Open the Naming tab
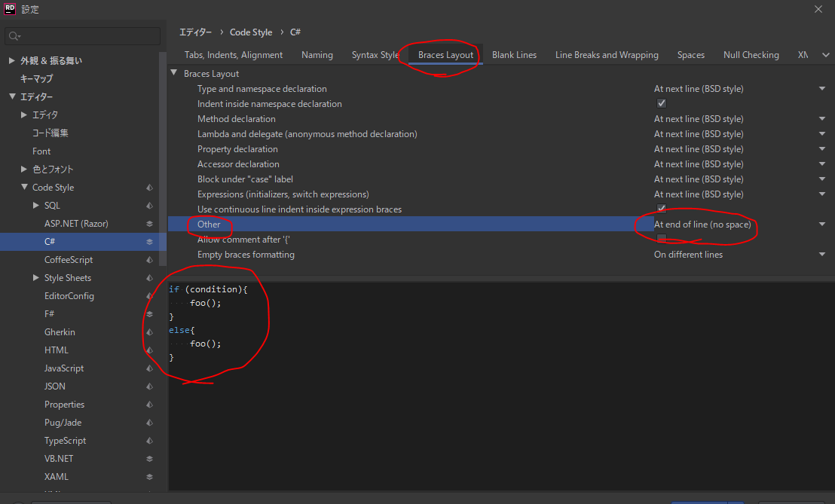 pos(317,55)
